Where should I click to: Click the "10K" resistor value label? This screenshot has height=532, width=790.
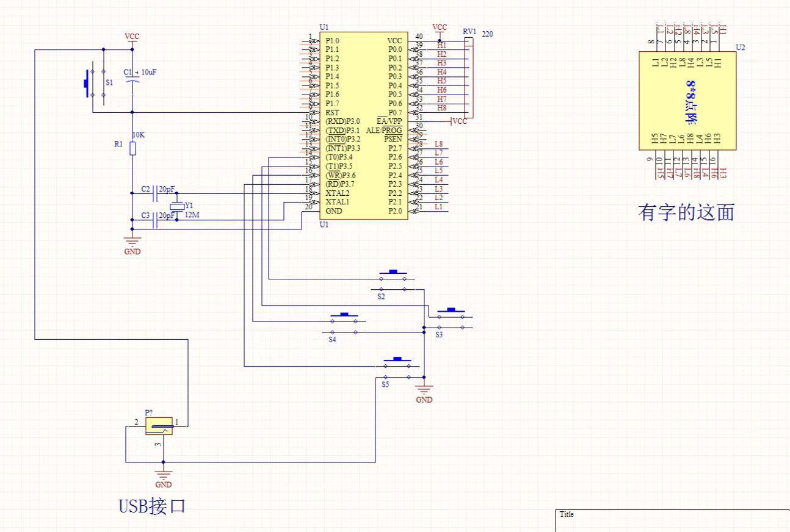coord(139,134)
